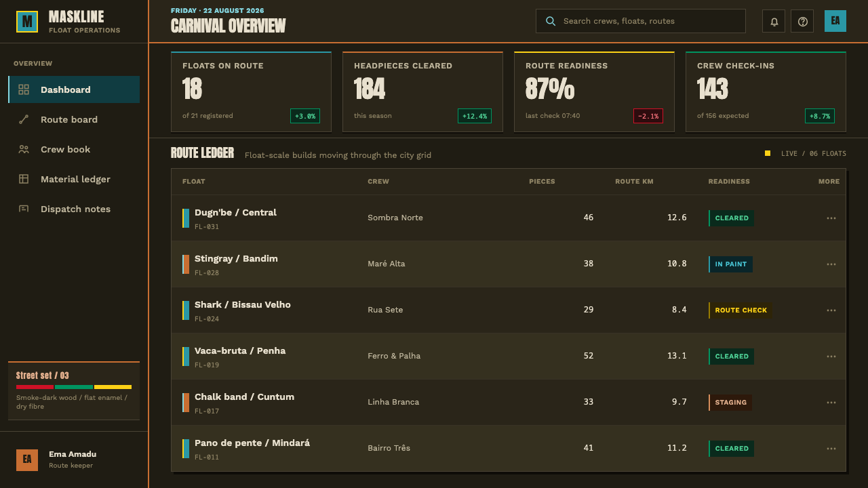The height and width of the screenshot is (488, 868).
Task: Open more options for Chalk band / Cuntum
Action: click(x=831, y=403)
